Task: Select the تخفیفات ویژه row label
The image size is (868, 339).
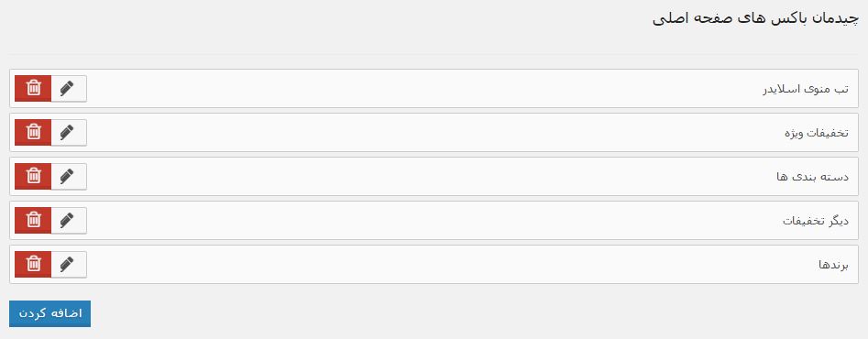Action: click(817, 133)
